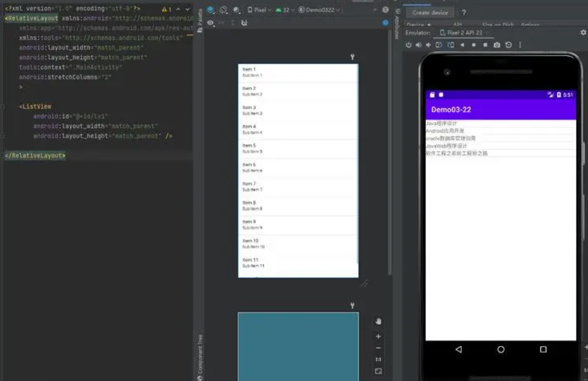588x381 pixels.
Task: Click the pin icon above the design preview
Action: pyautogui.click(x=352, y=57)
